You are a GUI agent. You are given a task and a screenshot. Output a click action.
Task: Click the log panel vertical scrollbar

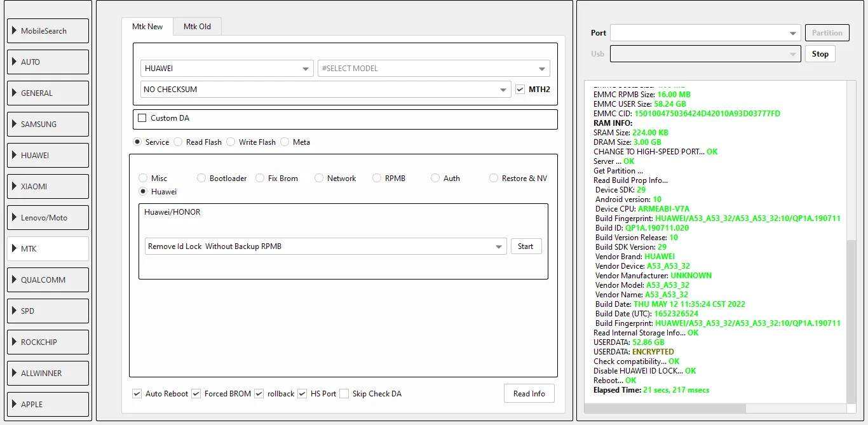click(x=851, y=318)
